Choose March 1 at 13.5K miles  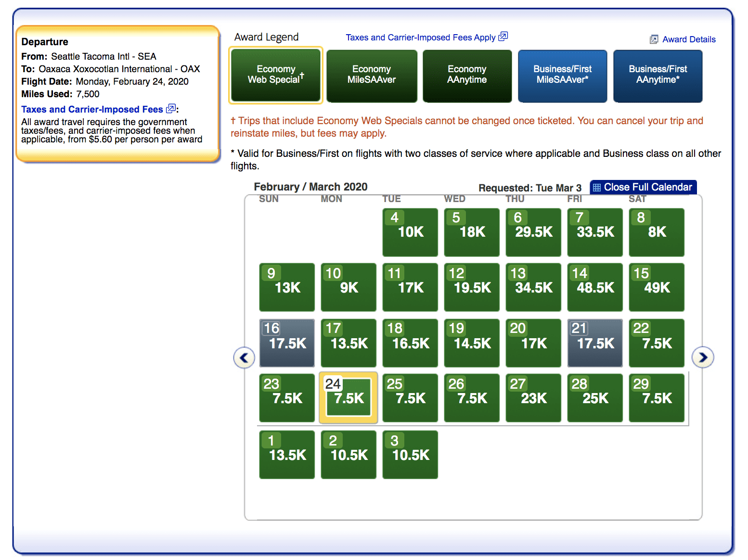tap(287, 455)
